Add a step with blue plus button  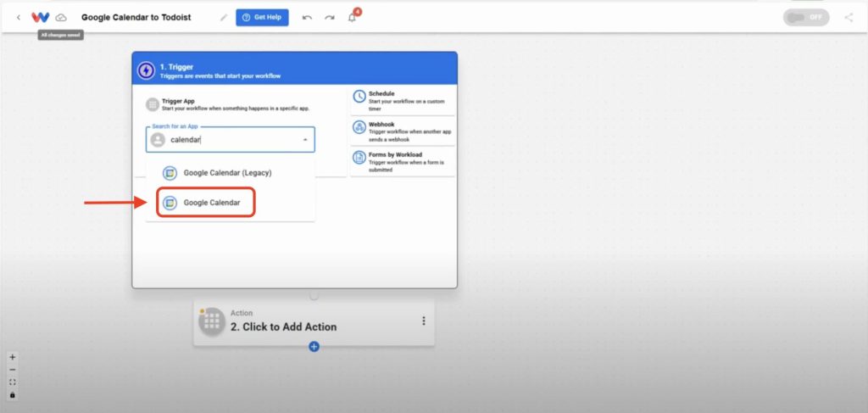[314, 347]
